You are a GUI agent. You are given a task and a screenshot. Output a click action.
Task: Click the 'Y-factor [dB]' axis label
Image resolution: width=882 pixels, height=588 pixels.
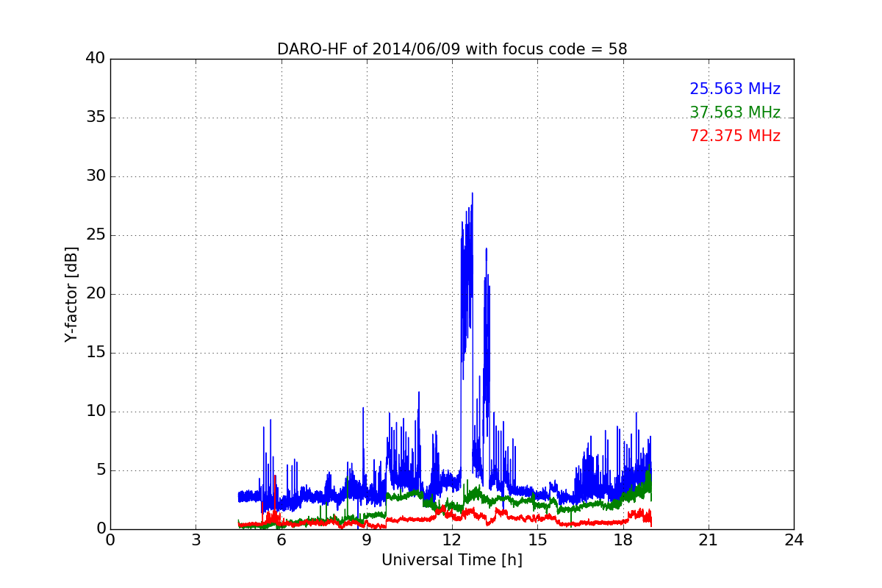71,294
